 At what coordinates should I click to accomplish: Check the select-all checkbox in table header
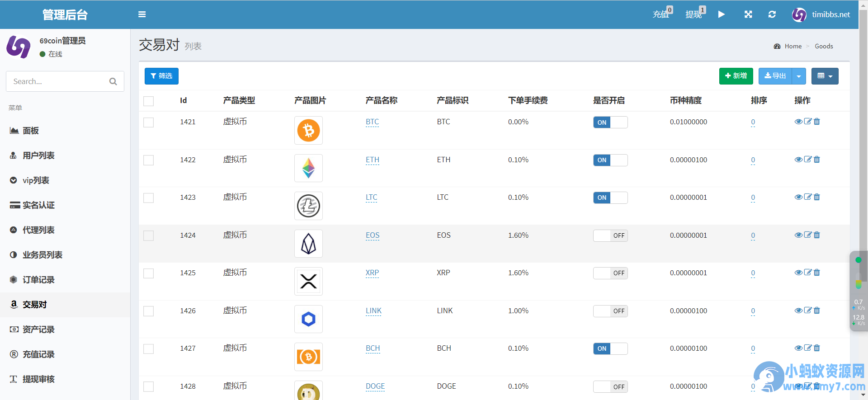[x=148, y=101]
